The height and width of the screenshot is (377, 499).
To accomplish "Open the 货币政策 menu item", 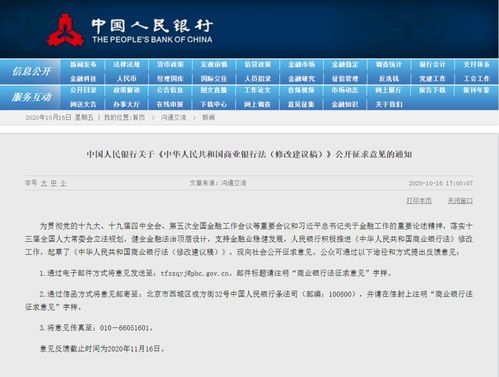I will point(170,64).
